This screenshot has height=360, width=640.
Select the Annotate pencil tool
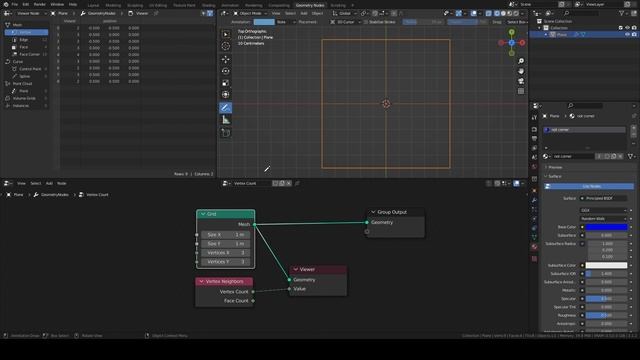point(226,108)
